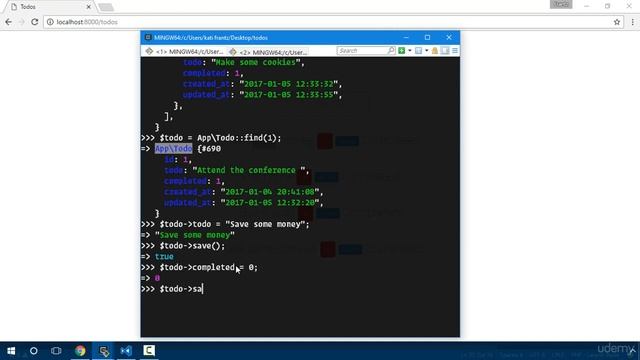Click the active consoles list icon
This screenshot has width=640, height=360.
pos(418,51)
